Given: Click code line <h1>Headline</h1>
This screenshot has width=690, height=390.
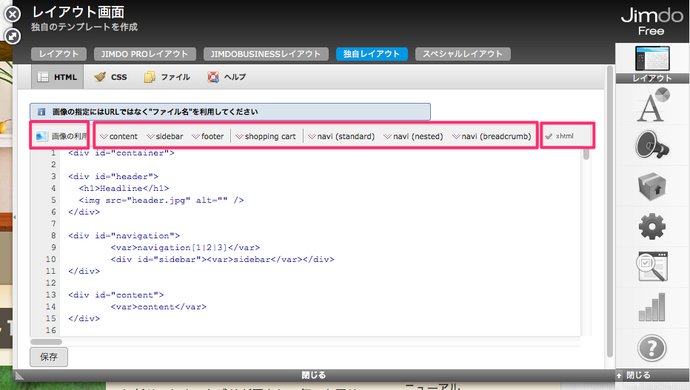Looking at the screenshot, I should pos(124,188).
